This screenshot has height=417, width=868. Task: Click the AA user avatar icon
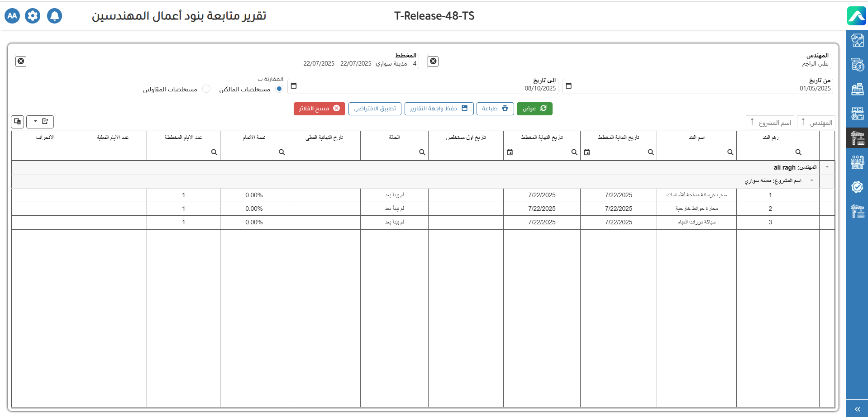(x=12, y=16)
